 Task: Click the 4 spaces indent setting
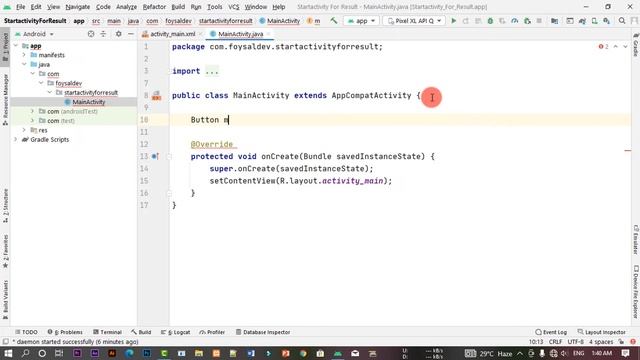click(x=601, y=342)
